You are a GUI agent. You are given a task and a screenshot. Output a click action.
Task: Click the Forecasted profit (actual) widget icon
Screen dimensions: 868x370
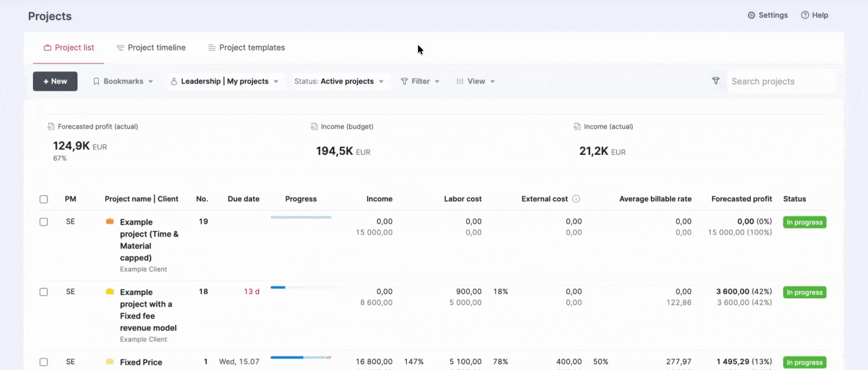(x=51, y=126)
